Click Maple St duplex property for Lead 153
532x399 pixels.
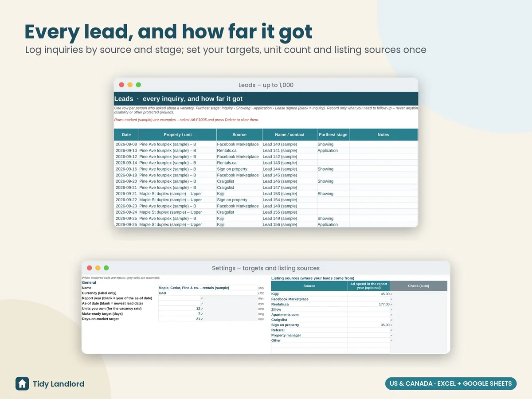tap(178, 194)
